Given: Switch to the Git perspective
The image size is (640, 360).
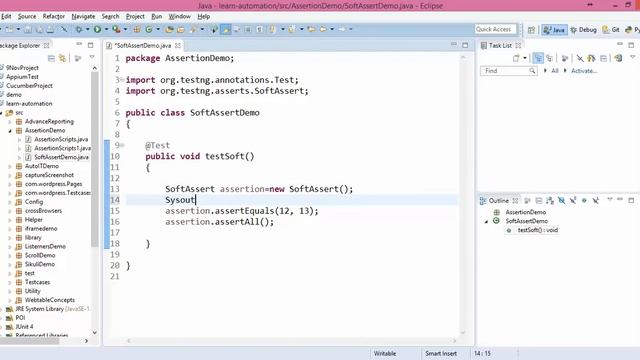Looking at the screenshot, I should [611, 29].
